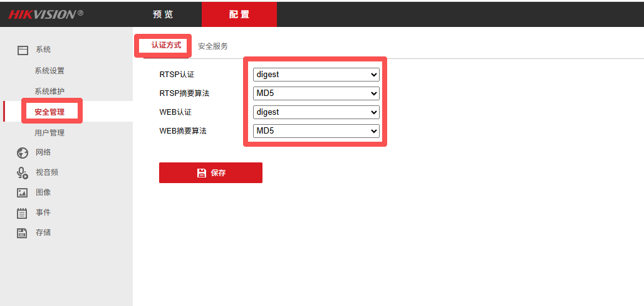The width and height of the screenshot is (644, 306).
Task: Switch to the 预览 top tab
Action: pyautogui.click(x=163, y=14)
